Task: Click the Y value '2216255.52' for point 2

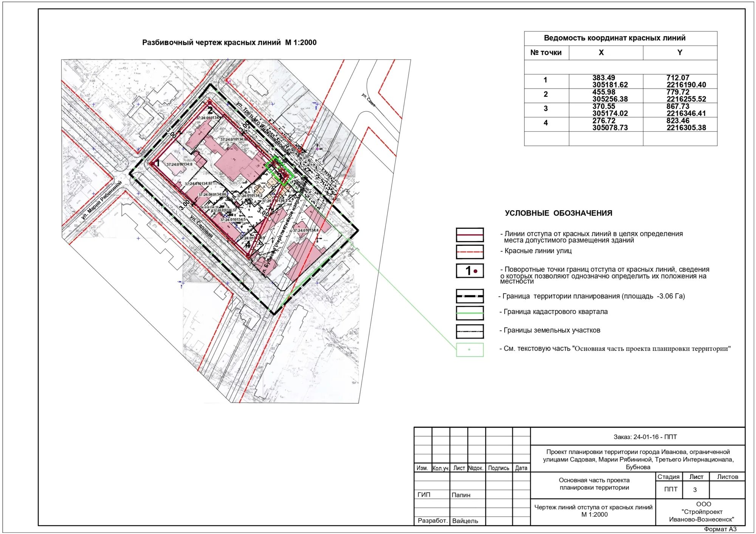Action: [x=686, y=99]
